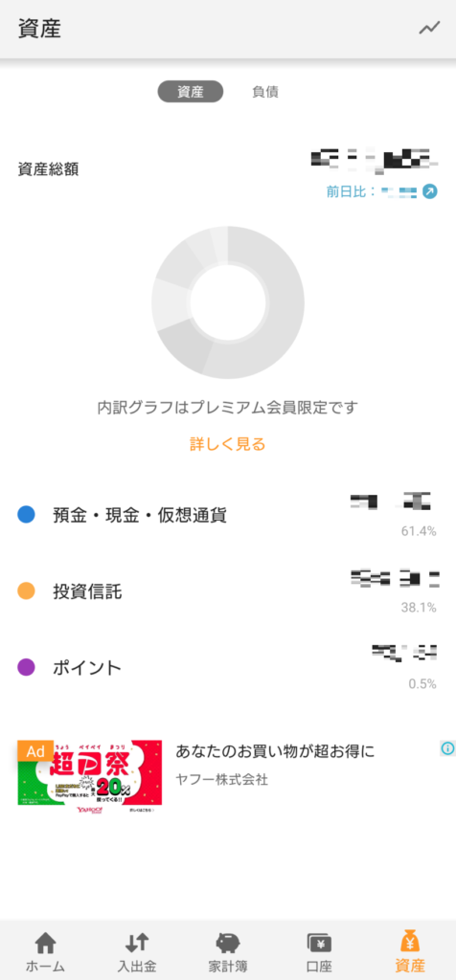Click the 前日比 link text
Viewport: 456px width, 980px height.
tap(351, 191)
